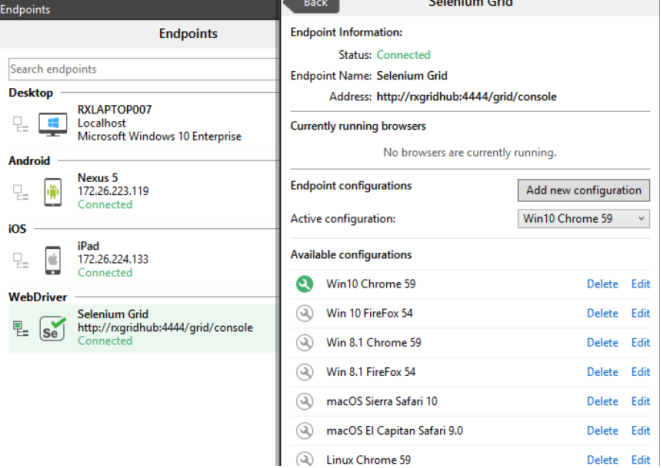Viewport: 661px width, 468px height.
Task: Click the desktop monitor icon for RXLAPTOP007
Action: coord(52,123)
